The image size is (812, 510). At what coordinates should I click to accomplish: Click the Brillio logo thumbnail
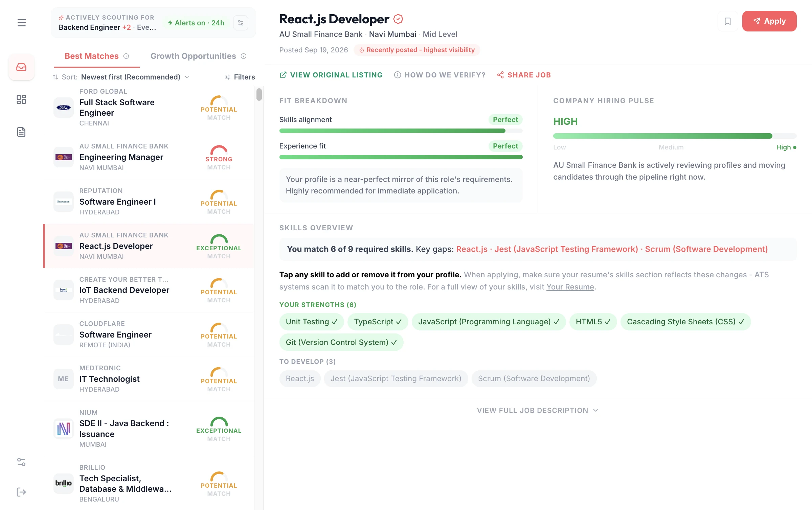click(x=64, y=483)
